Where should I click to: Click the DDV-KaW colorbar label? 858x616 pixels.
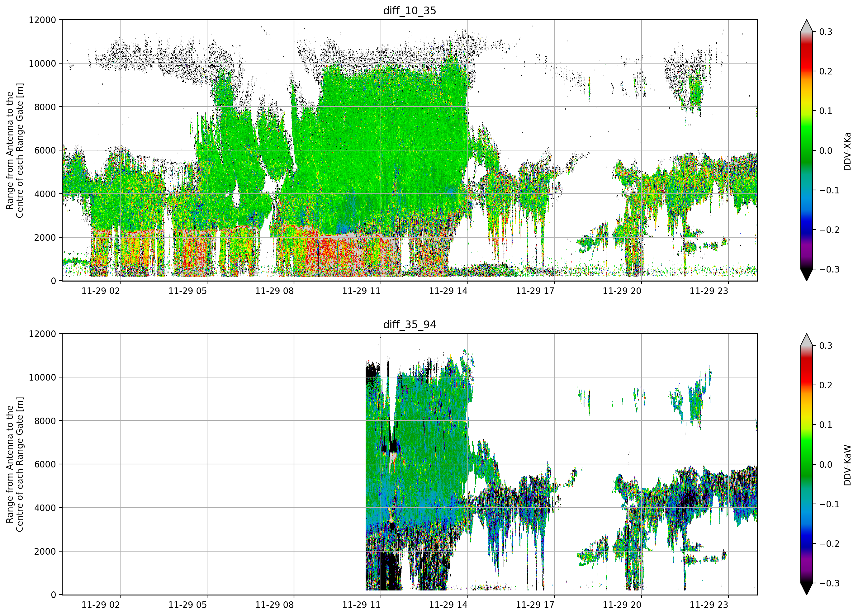pyautogui.click(x=847, y=465)
